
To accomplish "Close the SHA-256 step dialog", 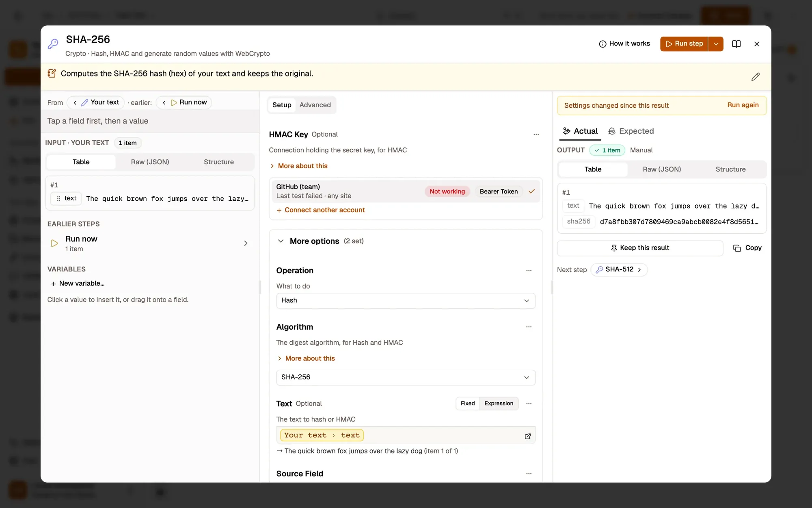I will [756, 44].
